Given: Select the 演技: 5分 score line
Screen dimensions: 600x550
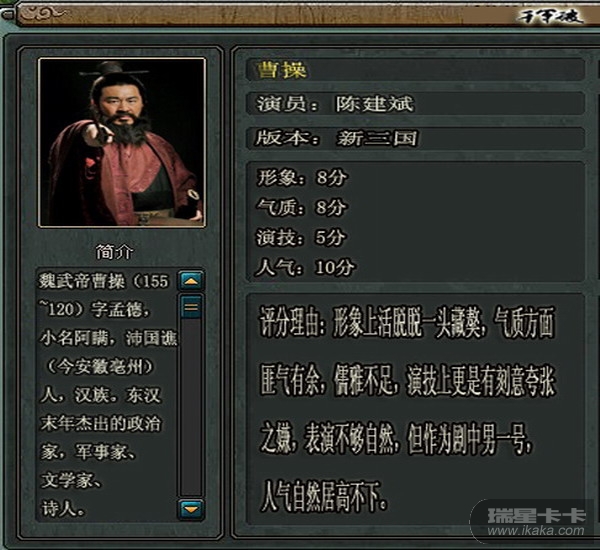Looking at the screenshot, I should point(302,237).
